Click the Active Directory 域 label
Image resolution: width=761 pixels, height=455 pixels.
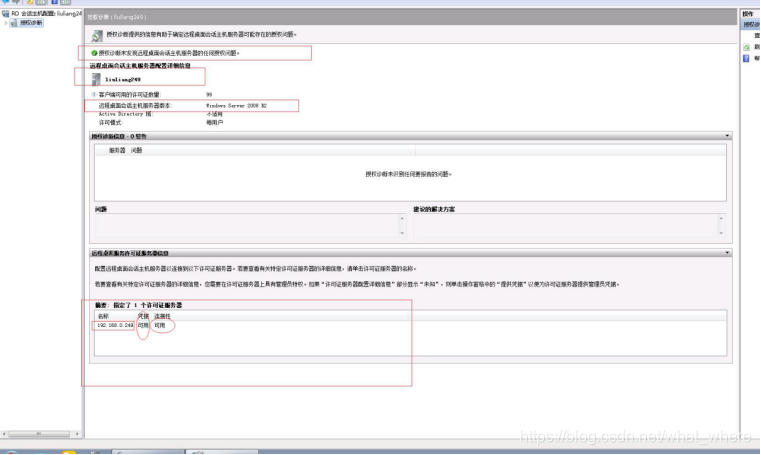[x=126, y=114]
